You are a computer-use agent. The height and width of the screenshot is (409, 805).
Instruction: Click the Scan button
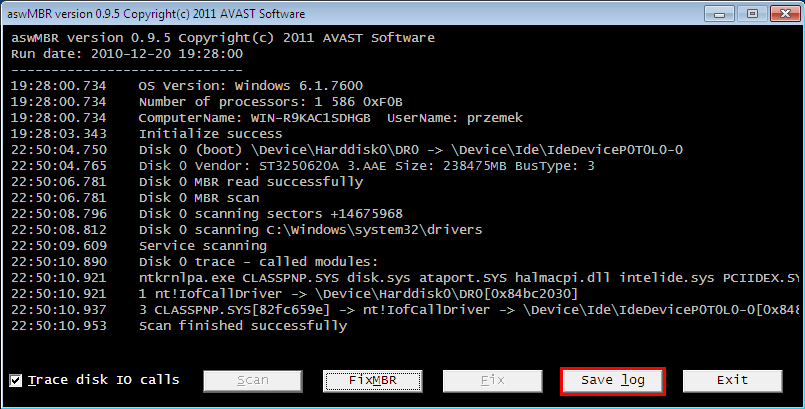pos(253,381)
